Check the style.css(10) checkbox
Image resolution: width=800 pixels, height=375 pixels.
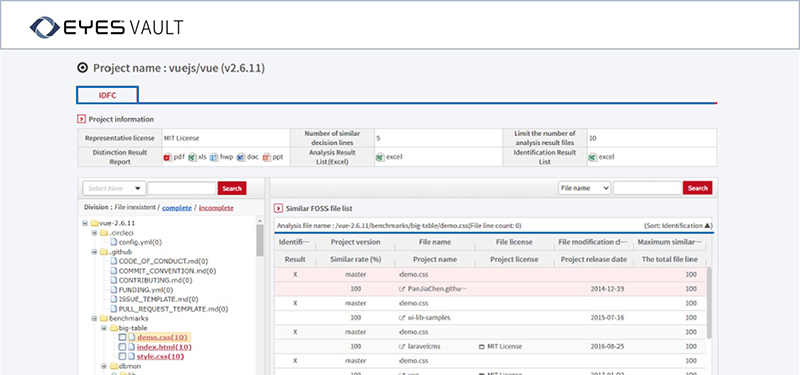tap(122, 356)
